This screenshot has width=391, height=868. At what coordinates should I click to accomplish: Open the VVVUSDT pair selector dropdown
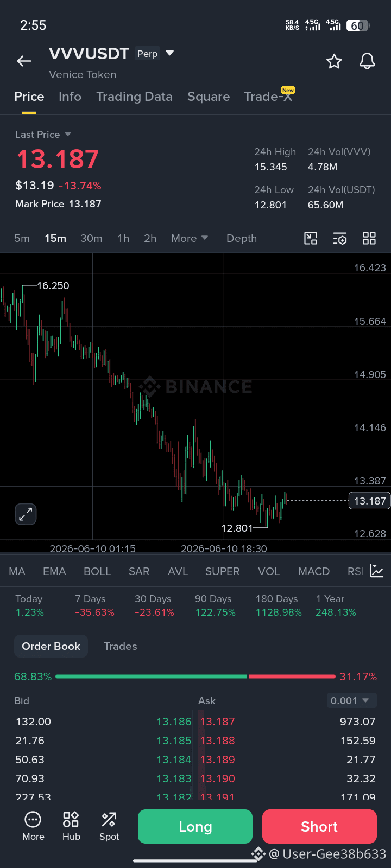(x=169, y=53)
